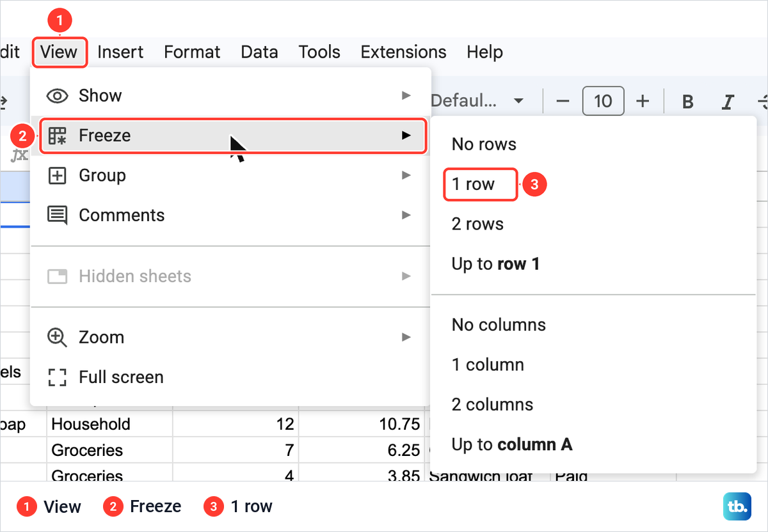Toggle bold formatting
This screenshot has height=532, width=768.
pyautogui.click(x=688, y=101)
